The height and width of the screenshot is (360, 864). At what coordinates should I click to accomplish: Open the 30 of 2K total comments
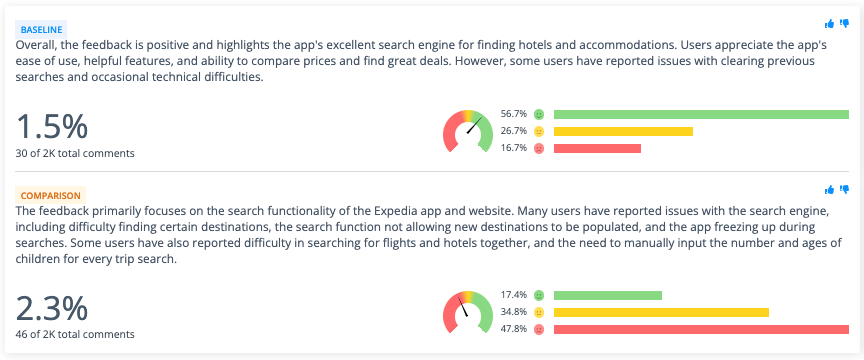point(75,154)
